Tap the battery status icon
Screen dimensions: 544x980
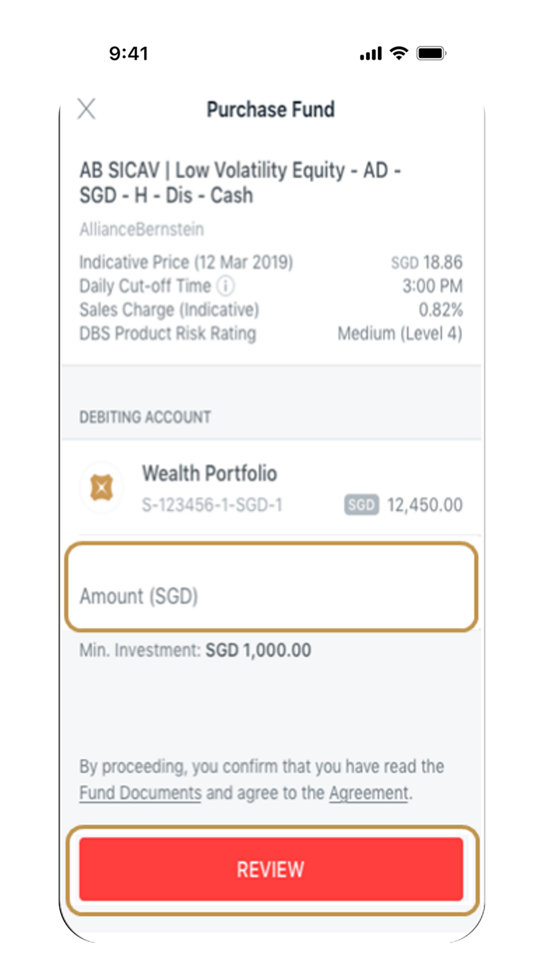[x=432, y=53]
